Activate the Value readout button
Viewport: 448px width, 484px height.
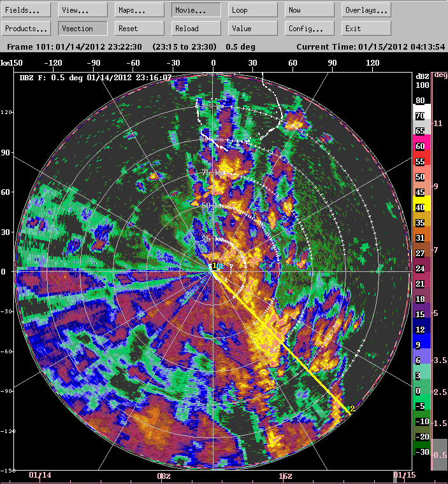pos(252,29)
